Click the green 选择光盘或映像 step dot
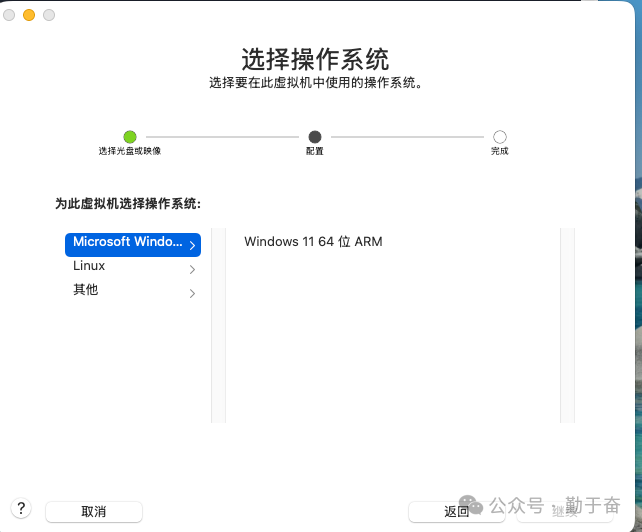This screenshot has width=642, height=532. [130, 137]
